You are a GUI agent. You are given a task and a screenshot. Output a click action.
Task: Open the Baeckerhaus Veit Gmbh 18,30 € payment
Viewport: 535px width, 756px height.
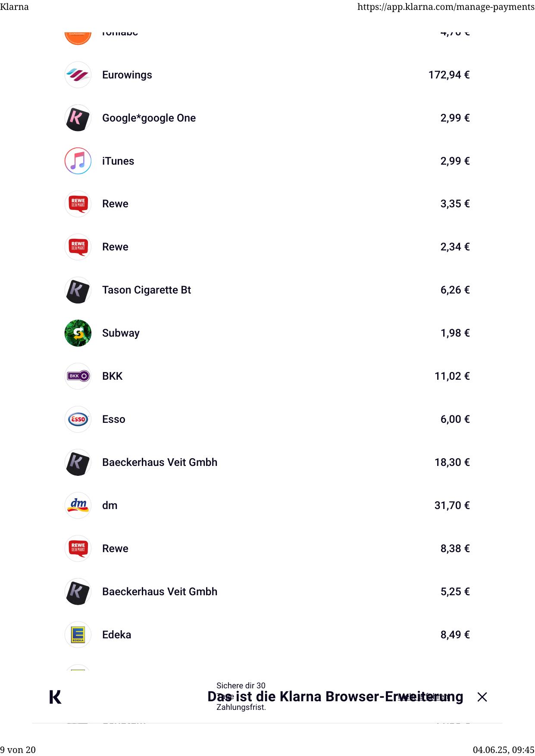(160, 462)
